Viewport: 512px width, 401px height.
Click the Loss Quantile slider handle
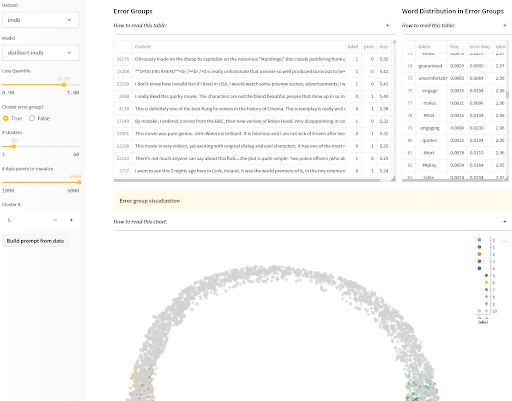coord(64,85)
